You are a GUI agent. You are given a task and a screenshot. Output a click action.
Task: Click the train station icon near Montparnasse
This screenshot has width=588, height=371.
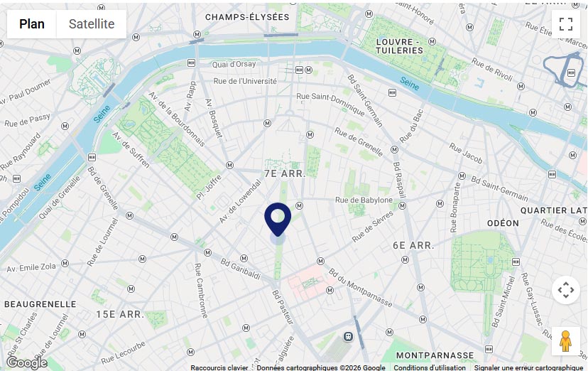click(x=349, y=336)
